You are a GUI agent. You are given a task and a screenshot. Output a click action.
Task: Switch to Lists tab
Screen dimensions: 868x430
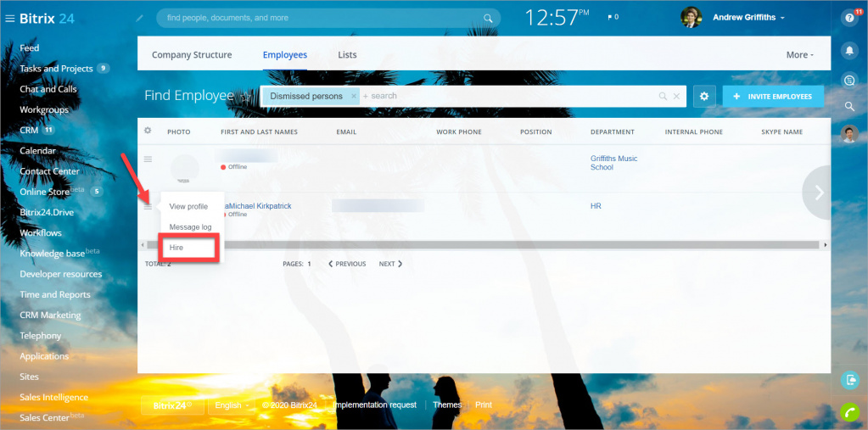click(348, 55)
